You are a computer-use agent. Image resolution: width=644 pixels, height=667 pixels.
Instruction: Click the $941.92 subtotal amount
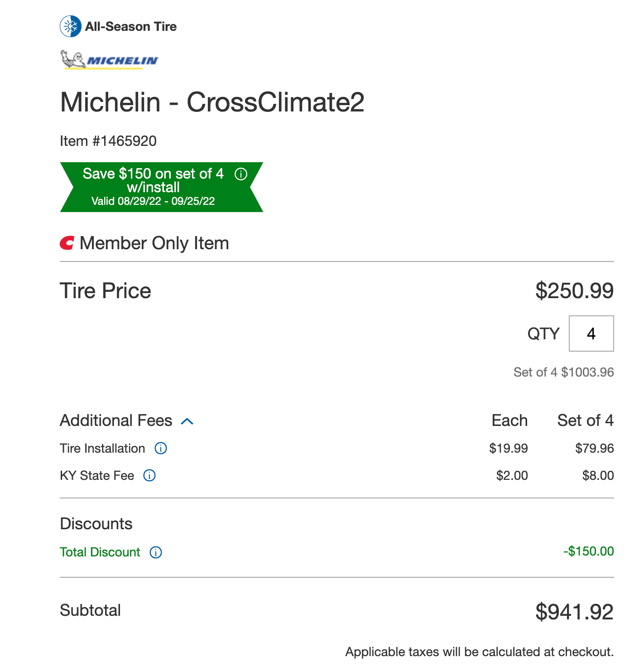pos(574,612)
